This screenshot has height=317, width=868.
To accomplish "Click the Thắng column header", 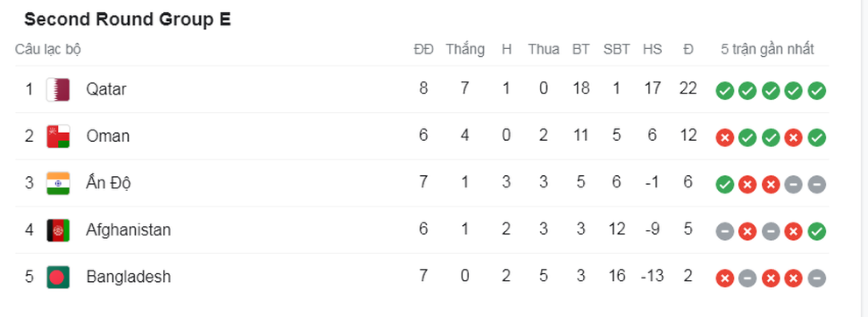I will (465, 49).
